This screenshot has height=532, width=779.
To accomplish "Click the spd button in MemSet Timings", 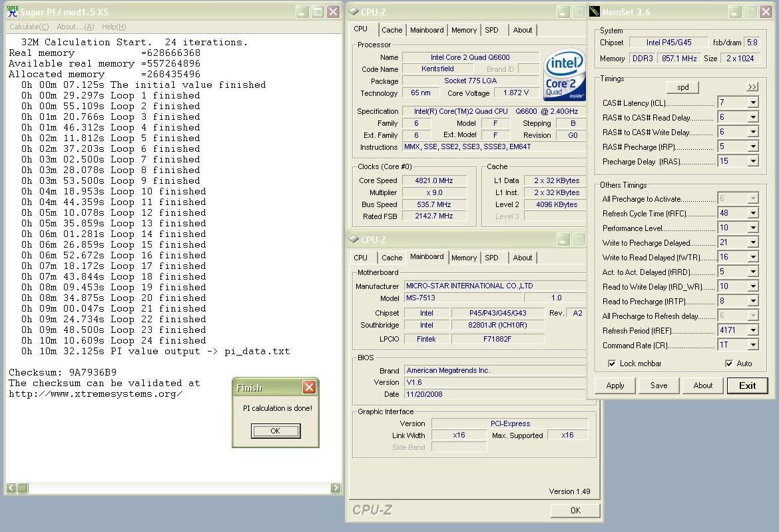I will (x=683, y=87).
